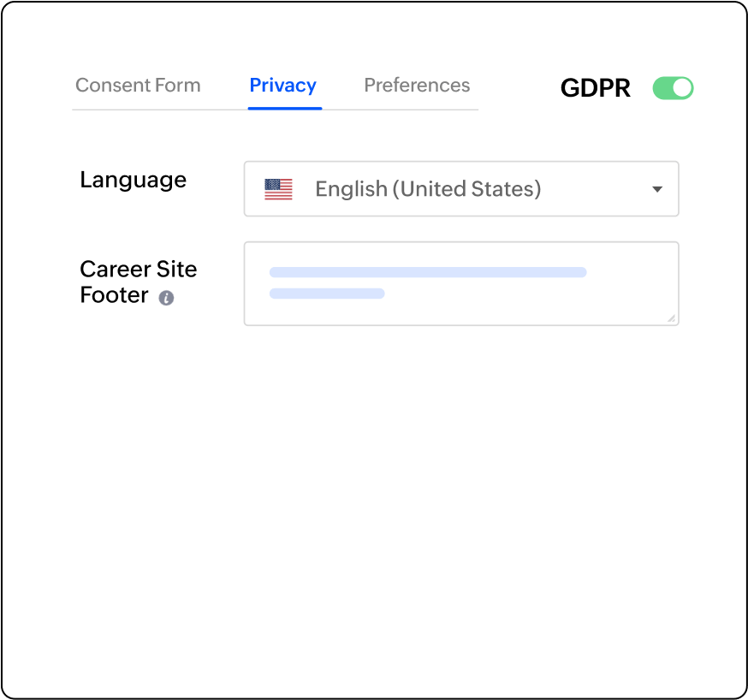Switch to the Preferences tab
This screenshot has height=700, width=748.
coord(417,86)
